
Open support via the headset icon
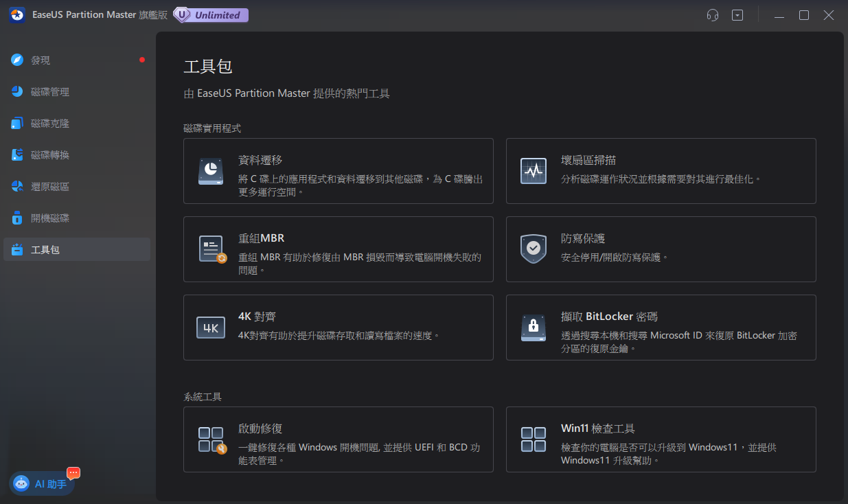click(713, 15)
